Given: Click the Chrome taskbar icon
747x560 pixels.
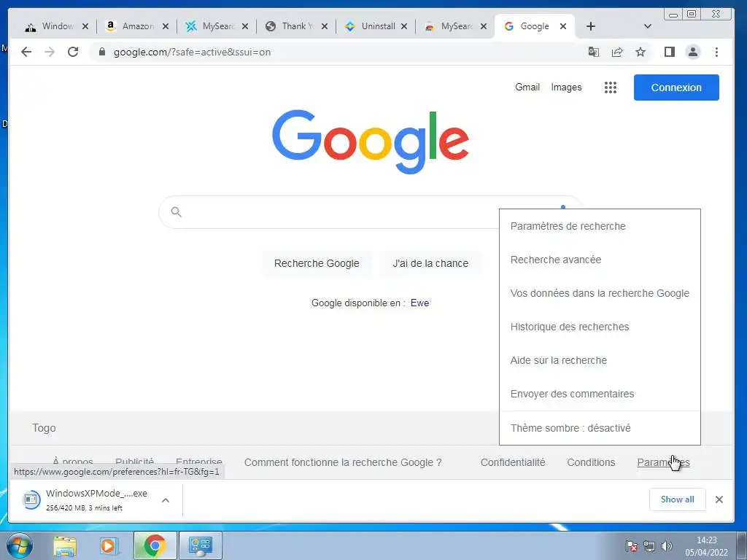Looking at the screenshot, I should [x=155, y=545].
